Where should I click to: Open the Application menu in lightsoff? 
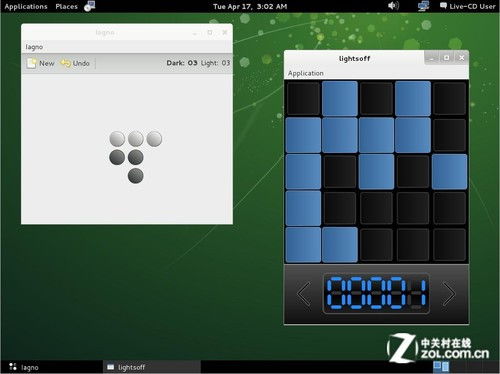click(306, 73)
